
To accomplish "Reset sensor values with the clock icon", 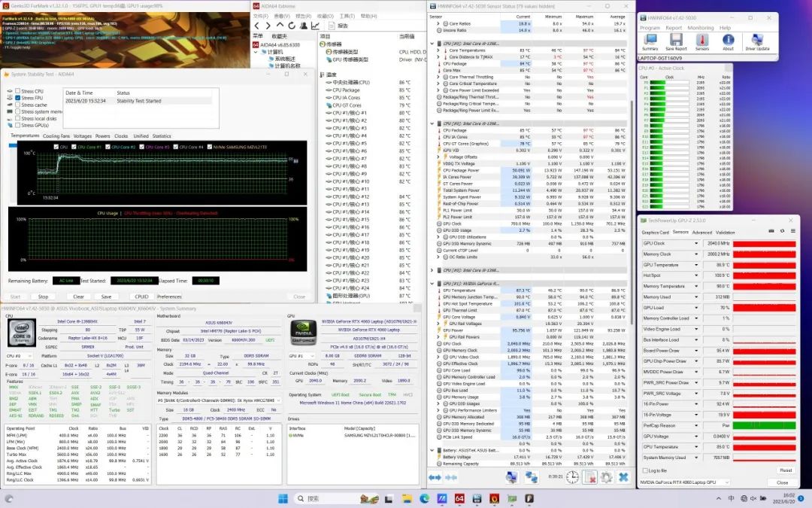I will click(x=572, y=477).
